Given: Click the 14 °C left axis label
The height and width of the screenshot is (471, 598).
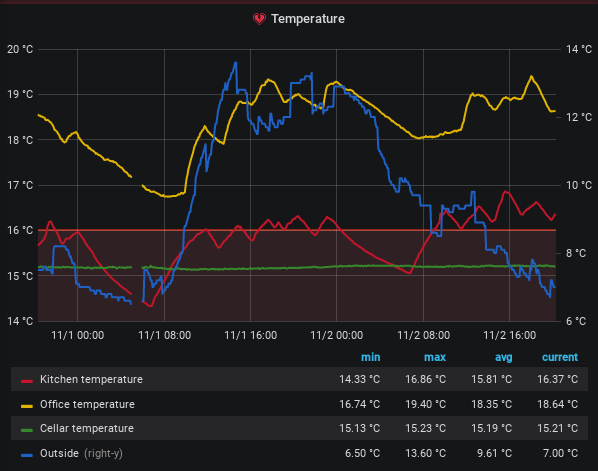Looking at the screenshot, I should point(20,321).
